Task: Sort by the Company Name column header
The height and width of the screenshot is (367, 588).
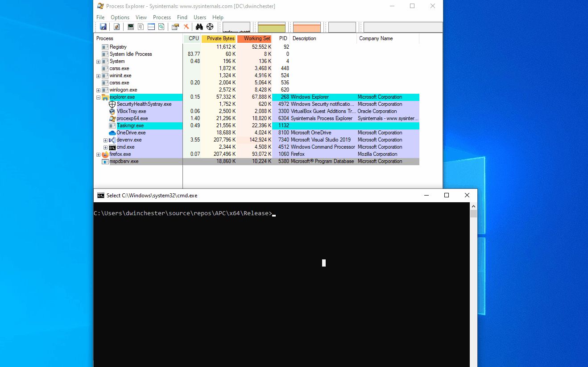Action: coord(388,38)
